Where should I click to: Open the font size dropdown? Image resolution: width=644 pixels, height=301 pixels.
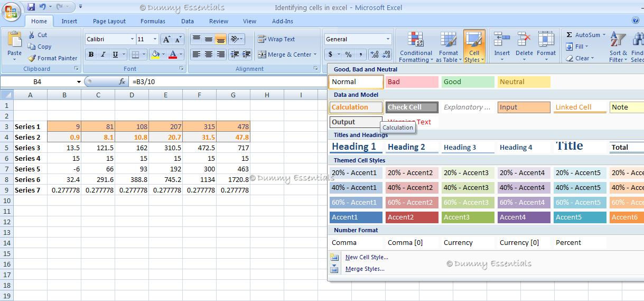click(155, 39)
